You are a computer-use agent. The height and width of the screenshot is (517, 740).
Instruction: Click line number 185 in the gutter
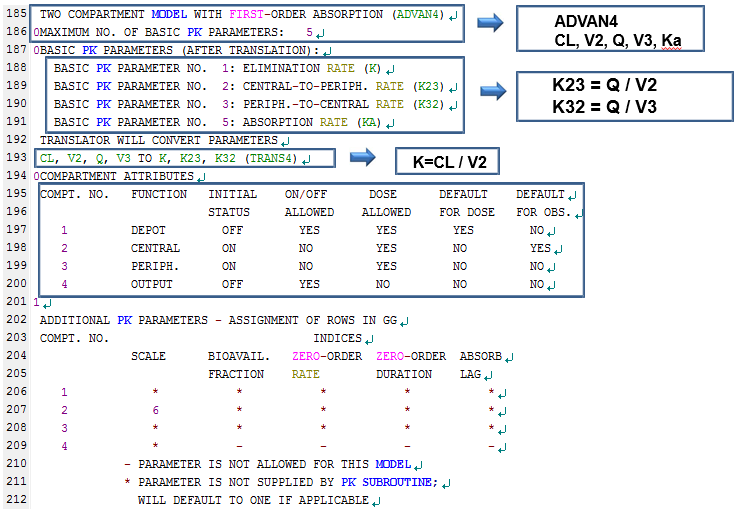point(15,16)
